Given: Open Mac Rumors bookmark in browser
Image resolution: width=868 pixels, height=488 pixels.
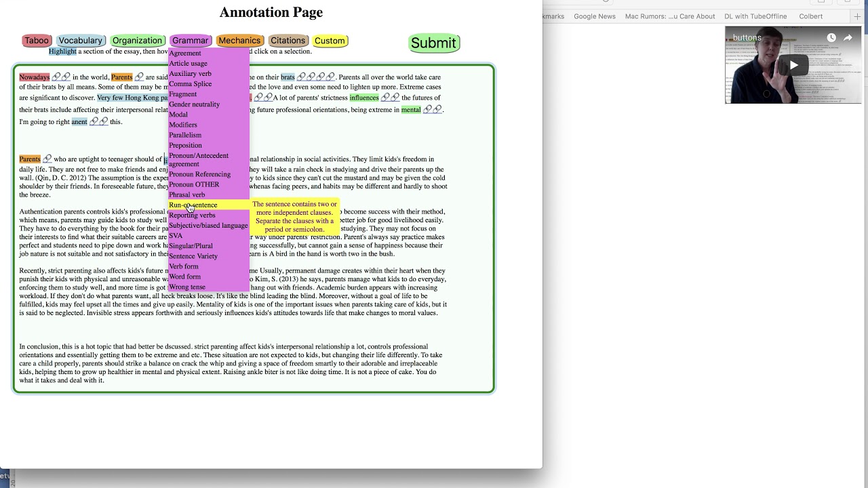Looking at the screenshot, I should (670, 16).
